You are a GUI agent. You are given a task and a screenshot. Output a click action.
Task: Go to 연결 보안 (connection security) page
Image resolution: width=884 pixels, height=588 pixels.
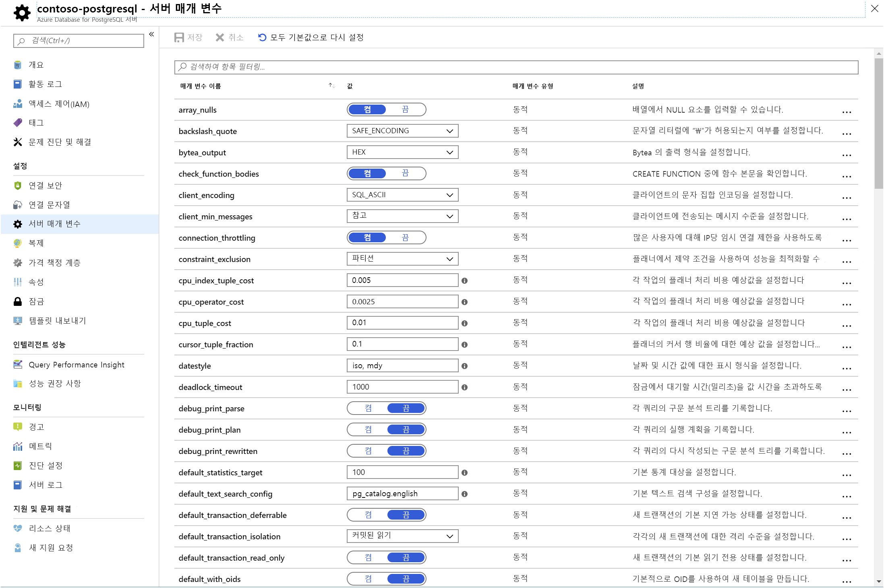pos(45,186)
